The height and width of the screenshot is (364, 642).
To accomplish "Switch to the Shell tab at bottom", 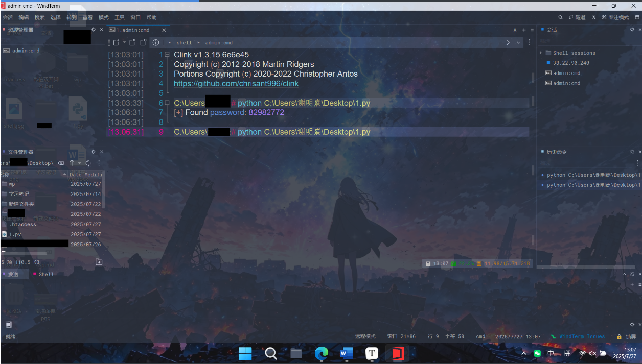I will point(46,274).
